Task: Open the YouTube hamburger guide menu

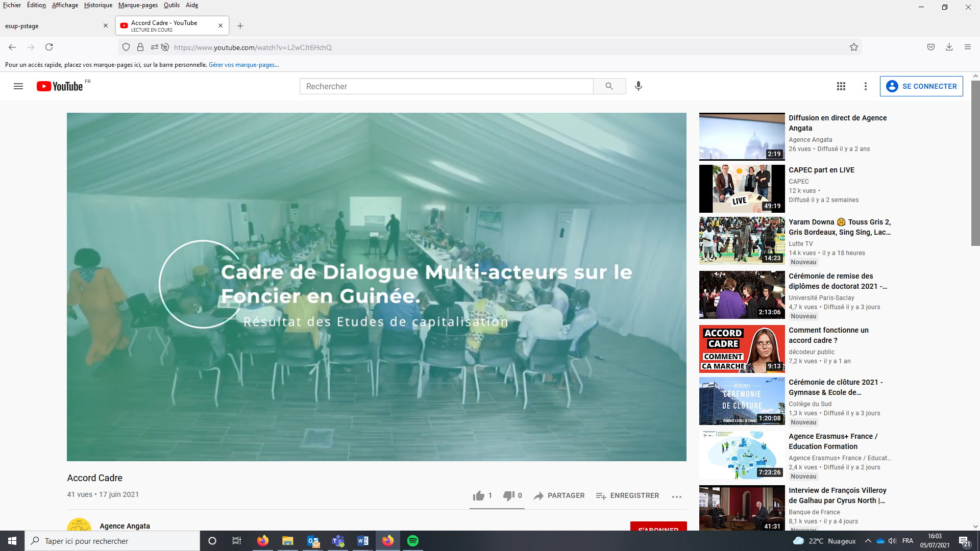Action: click(18, 86)
